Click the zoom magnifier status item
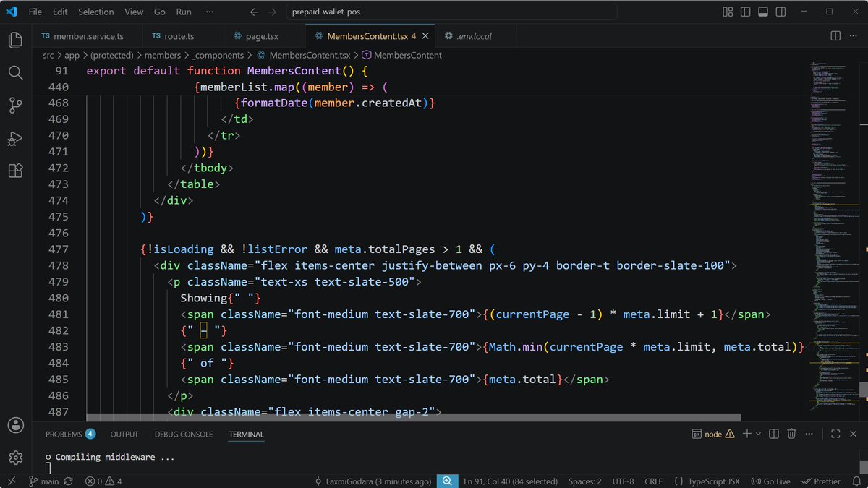 tap(447, 481)
